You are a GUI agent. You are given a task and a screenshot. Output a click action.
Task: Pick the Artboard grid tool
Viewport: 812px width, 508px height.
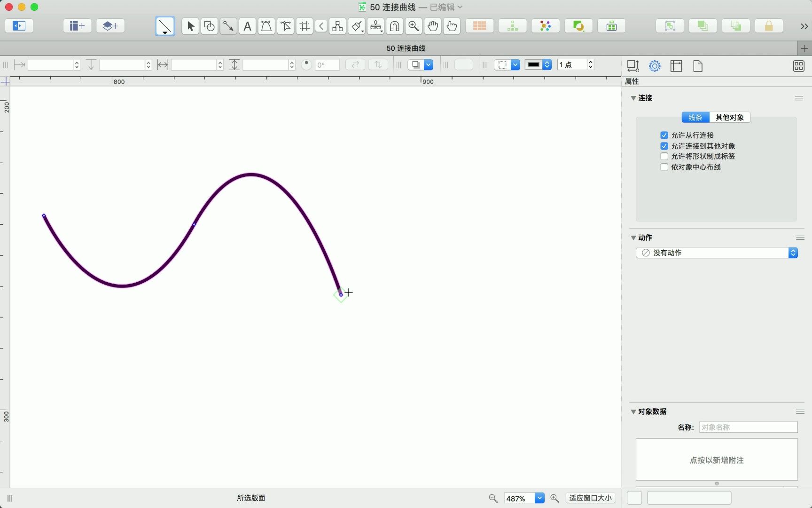point(304,26)
